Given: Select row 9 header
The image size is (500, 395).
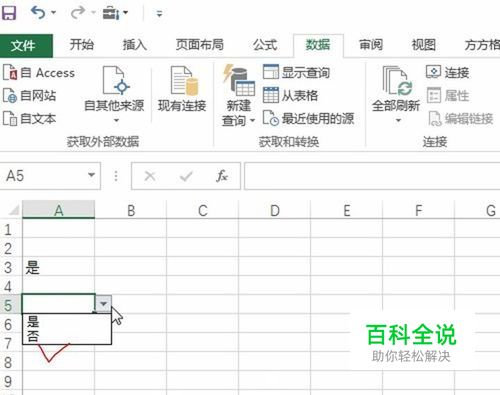Looking at the screenshot, I should (10, 381).
